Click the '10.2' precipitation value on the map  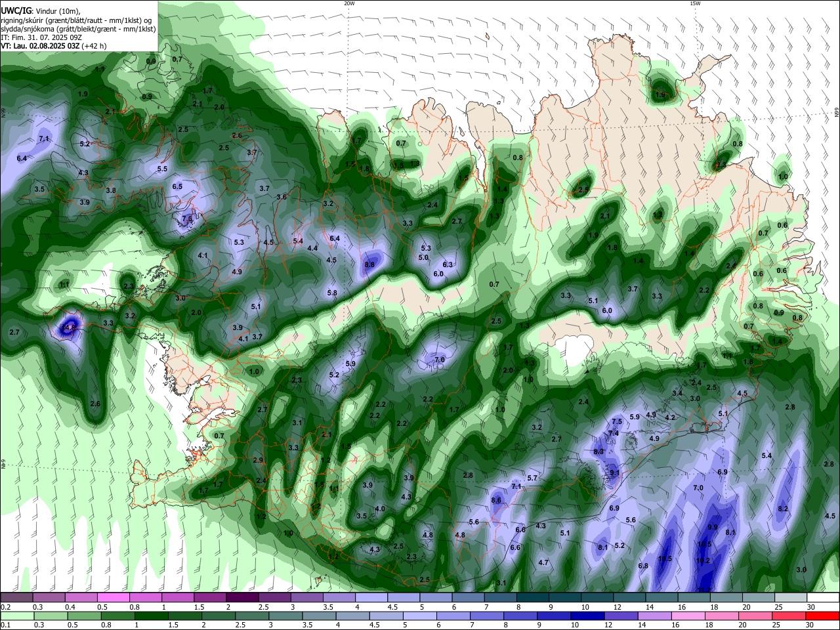pyautogui.click(x=703, y=561)
